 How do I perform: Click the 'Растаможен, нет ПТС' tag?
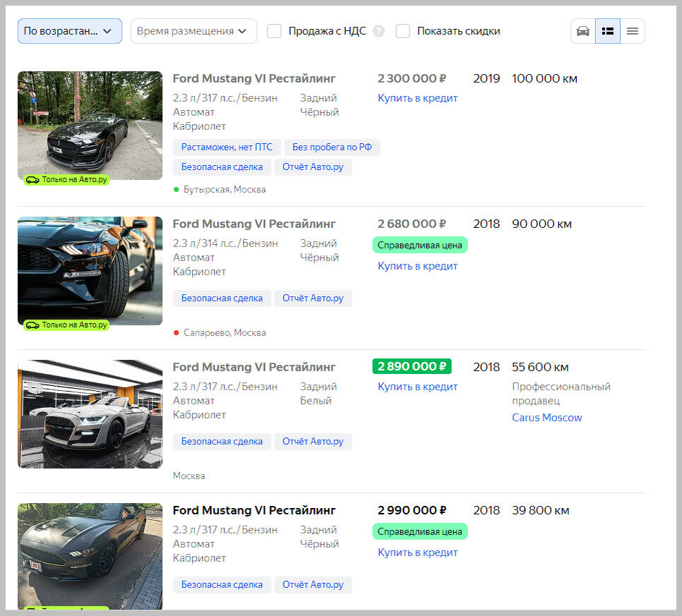coord(227,147)
